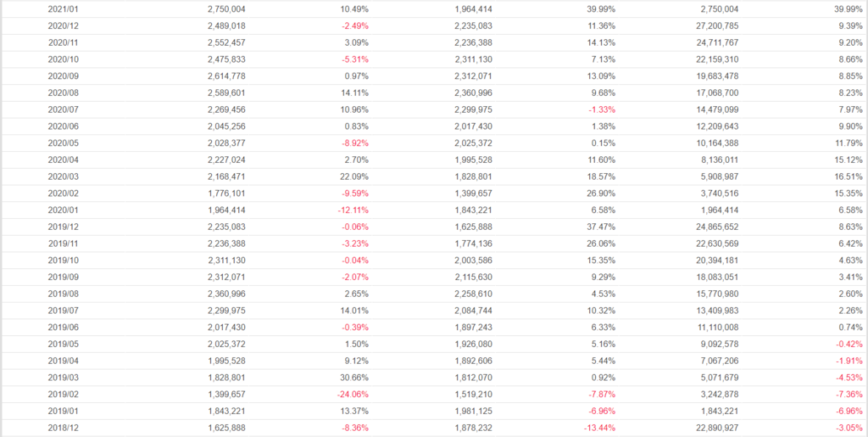The image size is (868, 437).
Task: Click the 2018/12 date cell
Action: coord(63,428)
